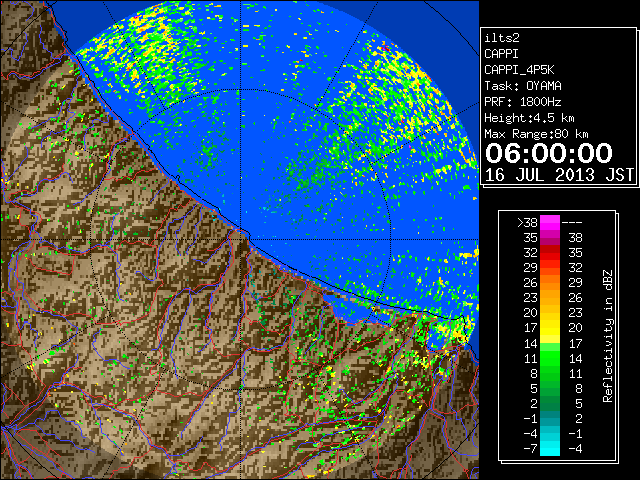Click the 'ilts2' label in the info box
The width and height of the screenshot is (640, 480).
pos(502,38)
